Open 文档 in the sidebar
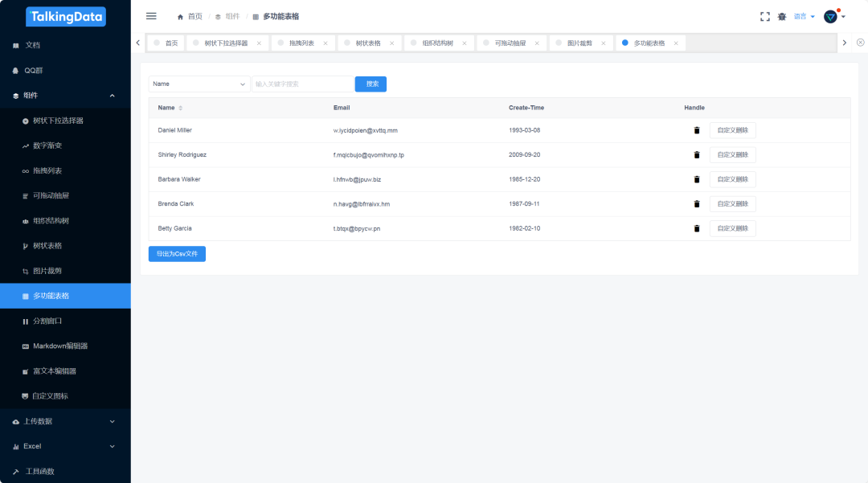 pos(65,45)
